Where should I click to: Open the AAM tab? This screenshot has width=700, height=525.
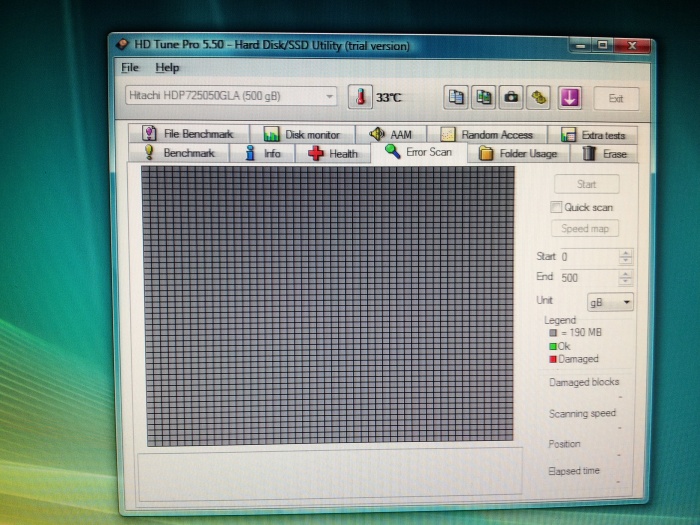tap(391, 134)
